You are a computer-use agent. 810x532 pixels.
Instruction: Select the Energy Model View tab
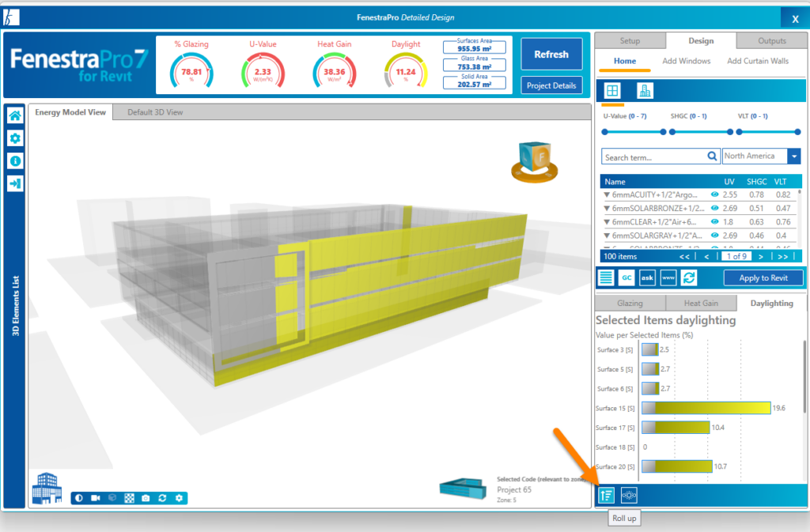point(70,112)
